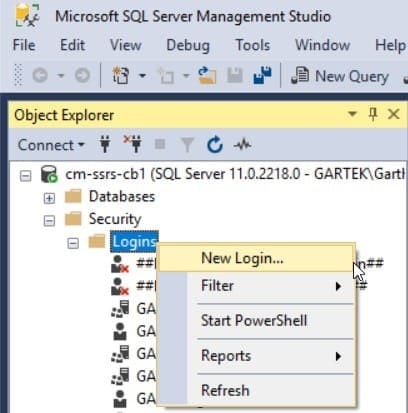
Task: Open the Reports submenu in context menu
Action: click(255, 356)
